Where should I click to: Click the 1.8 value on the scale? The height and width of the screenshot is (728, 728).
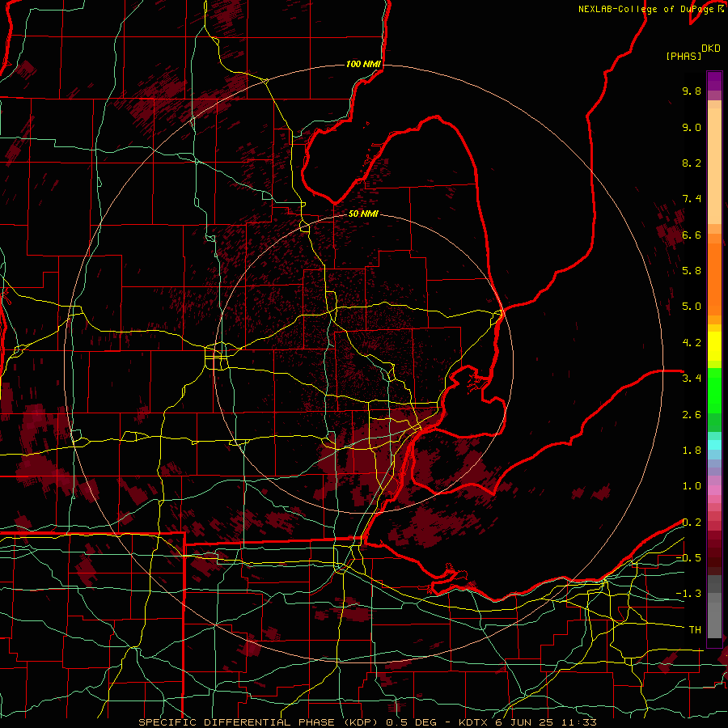(x=692, y=451)
